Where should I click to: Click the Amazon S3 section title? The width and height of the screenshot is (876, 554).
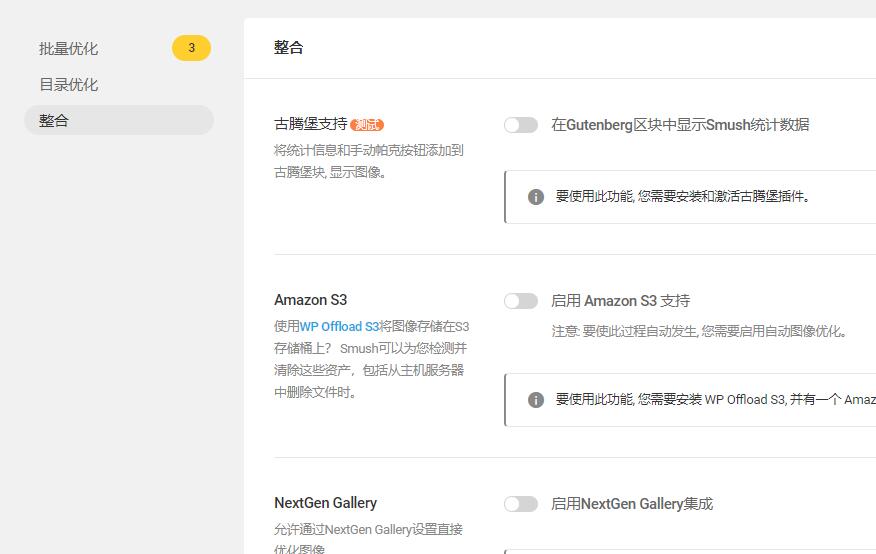tap(311, 300)
